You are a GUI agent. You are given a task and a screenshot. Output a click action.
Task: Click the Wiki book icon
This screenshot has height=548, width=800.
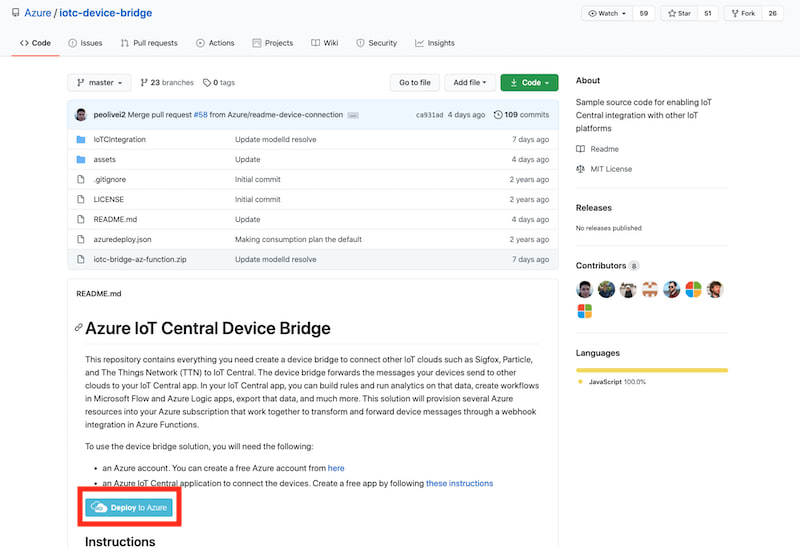pos(315,43)
